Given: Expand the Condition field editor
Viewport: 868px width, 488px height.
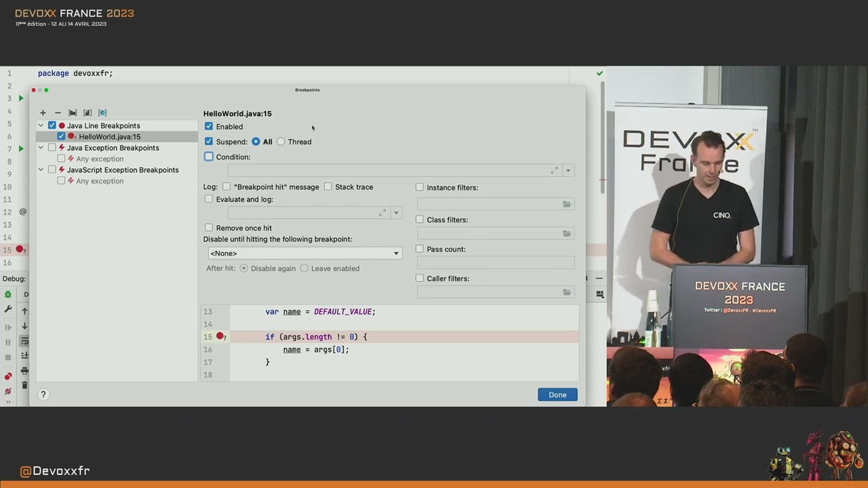Looking at the screenshot, I should [555, 170].
